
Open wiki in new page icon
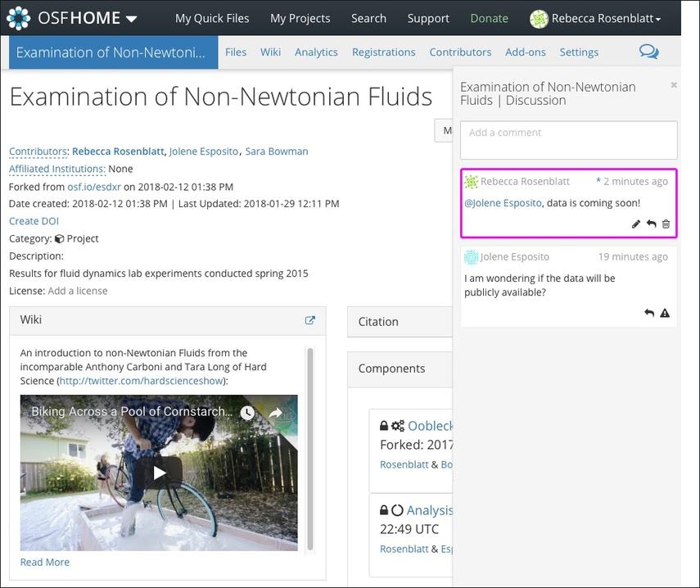pyautogui.click(x=309, y=320)
